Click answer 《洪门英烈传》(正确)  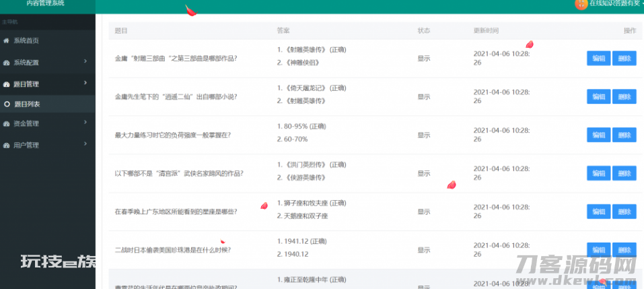(312, 164)
